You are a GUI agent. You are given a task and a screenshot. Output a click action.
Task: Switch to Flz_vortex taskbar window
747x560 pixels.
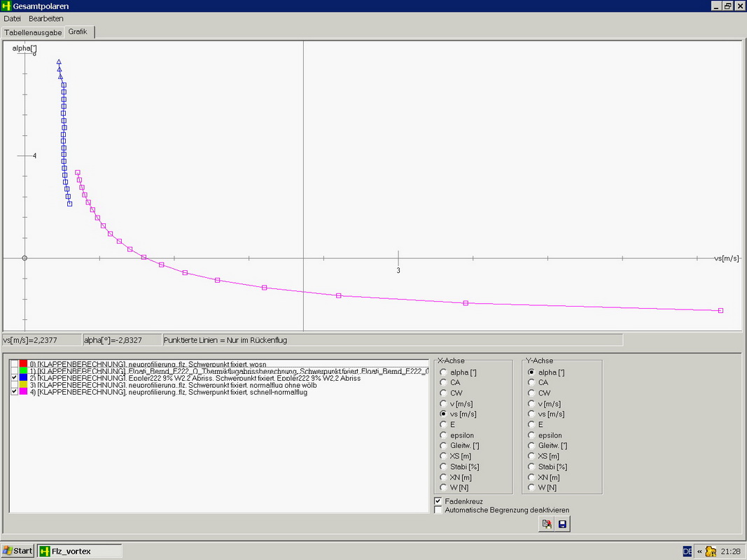coord(79,551)
